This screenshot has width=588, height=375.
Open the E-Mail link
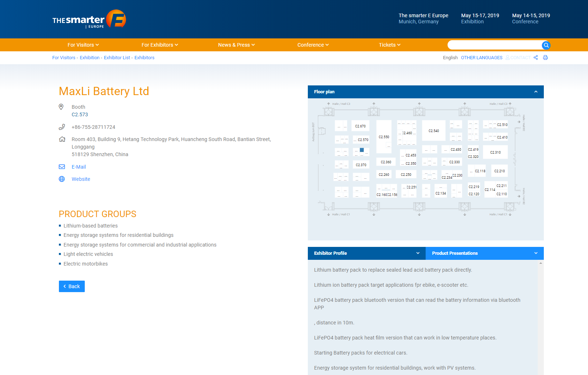79,167
